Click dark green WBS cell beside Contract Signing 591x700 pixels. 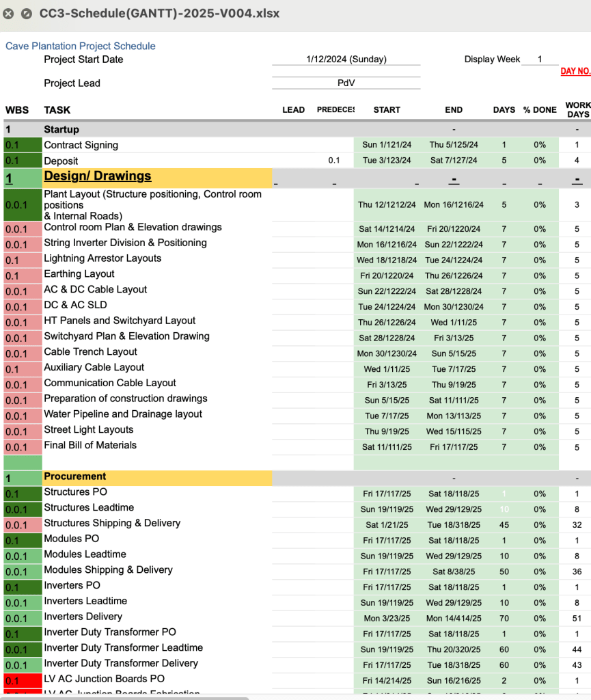21,145
